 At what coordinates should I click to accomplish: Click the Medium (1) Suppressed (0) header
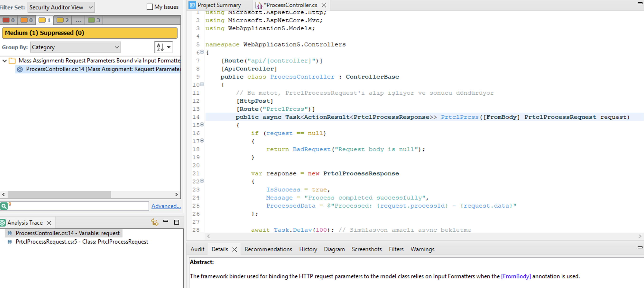(x=90, y=33)
